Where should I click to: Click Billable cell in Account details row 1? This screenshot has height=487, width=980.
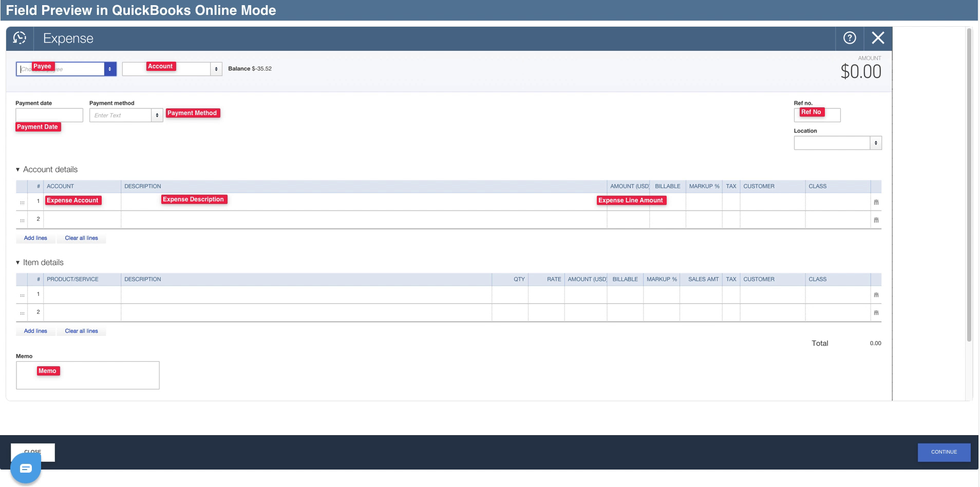click(x=668, y=202)
